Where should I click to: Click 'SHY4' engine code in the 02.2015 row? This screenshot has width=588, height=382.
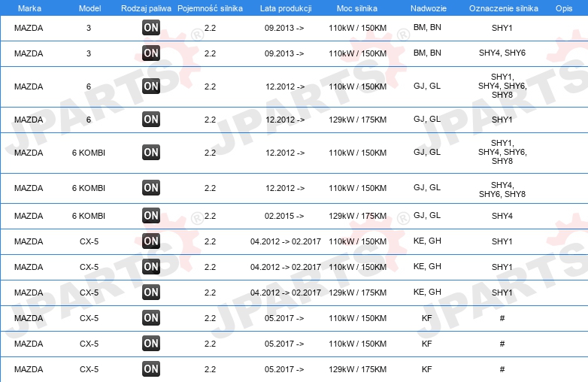502,216
